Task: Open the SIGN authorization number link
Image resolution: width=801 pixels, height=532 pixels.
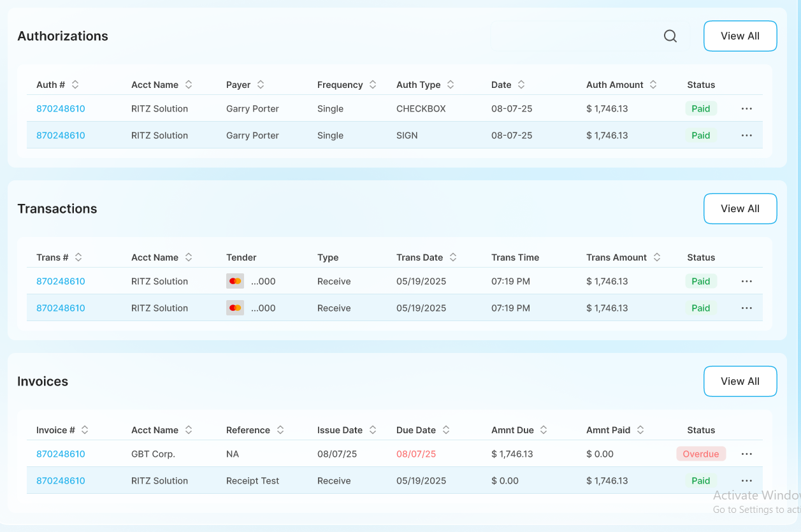Action: coord(61,136)
